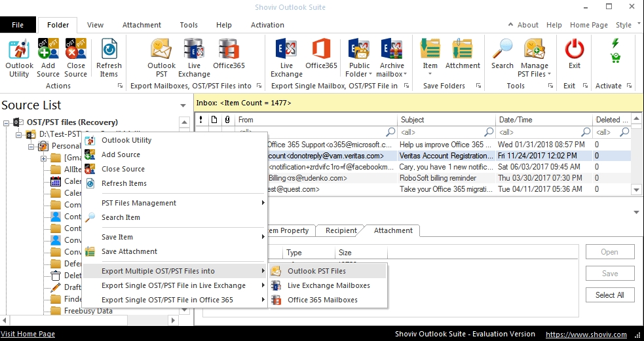Open Public Folder export option
The width and height of the screenshot is (644, 341).
coord(359,58)
